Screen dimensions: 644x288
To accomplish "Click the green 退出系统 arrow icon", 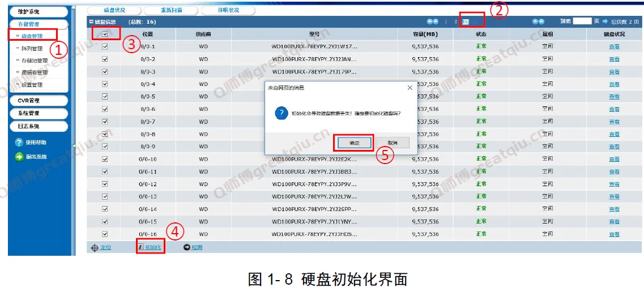I will (x=19, y=157).
